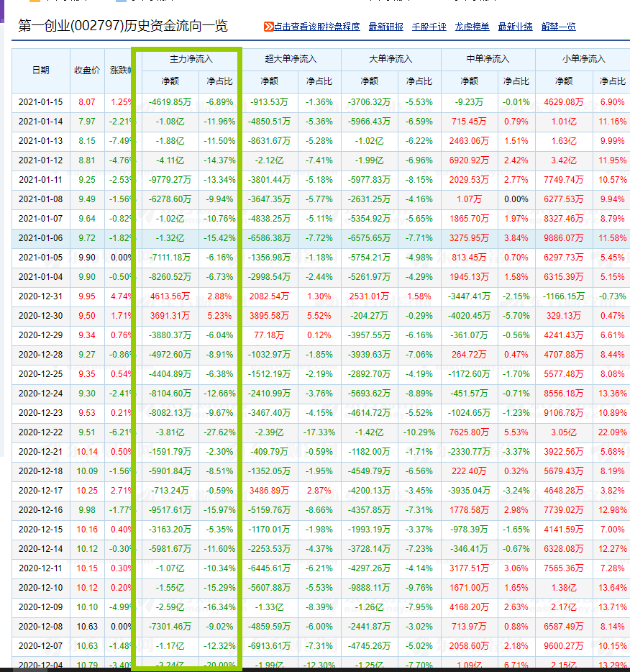
Task: Click the 中单净流入 column header
Action: 488,59
